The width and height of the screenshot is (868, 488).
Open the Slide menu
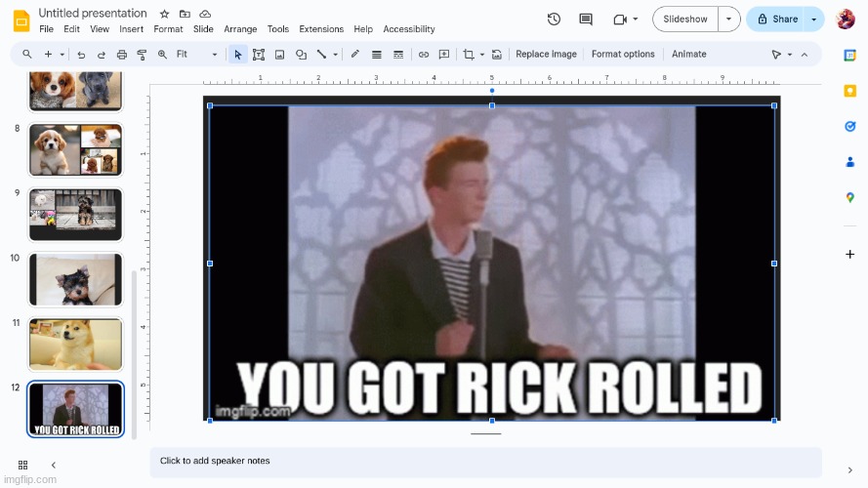(203, 29)
